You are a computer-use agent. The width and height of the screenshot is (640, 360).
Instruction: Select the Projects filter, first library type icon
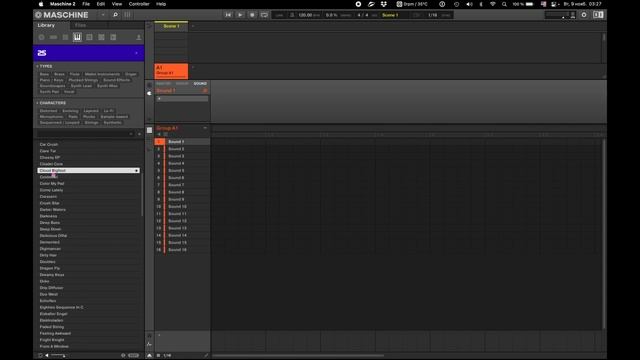pyautogui.click(x=41, y=37)
